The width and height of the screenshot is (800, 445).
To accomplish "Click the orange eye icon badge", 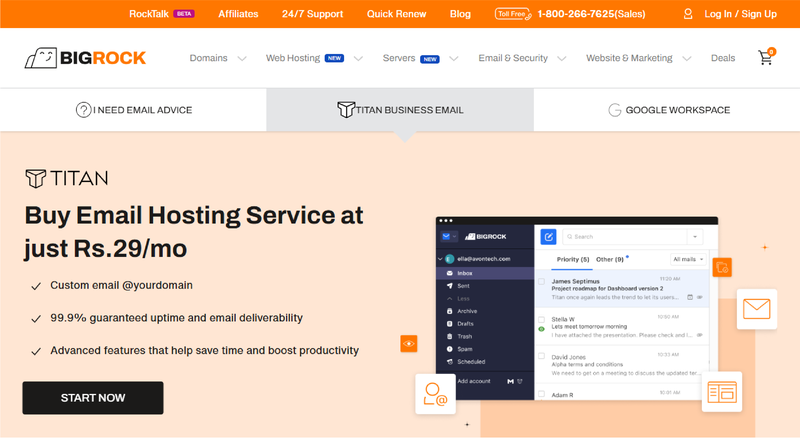I will tap(409, 343).
